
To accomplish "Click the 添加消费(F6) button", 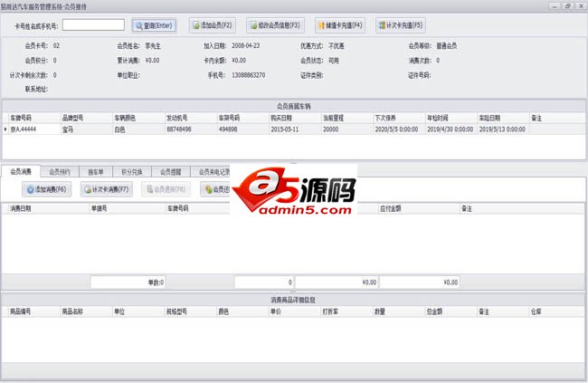I will (x=46, y=189).
